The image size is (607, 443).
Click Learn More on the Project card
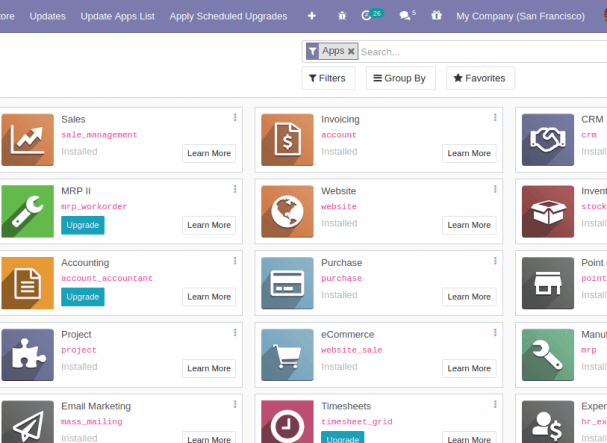209,368
